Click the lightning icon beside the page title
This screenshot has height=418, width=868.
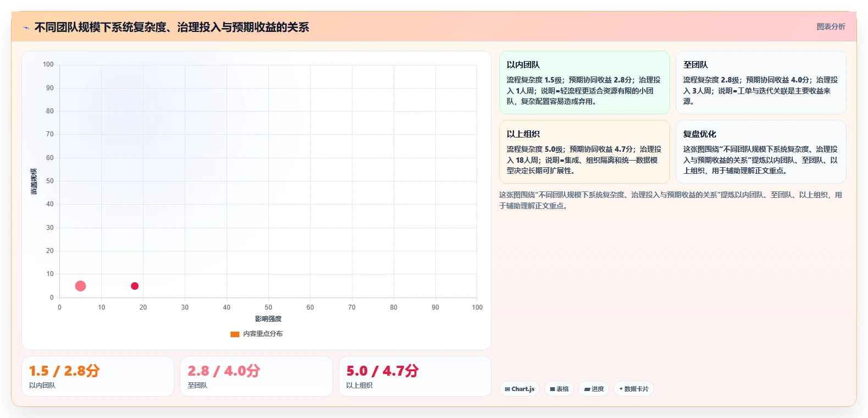(x=26, y=28)
